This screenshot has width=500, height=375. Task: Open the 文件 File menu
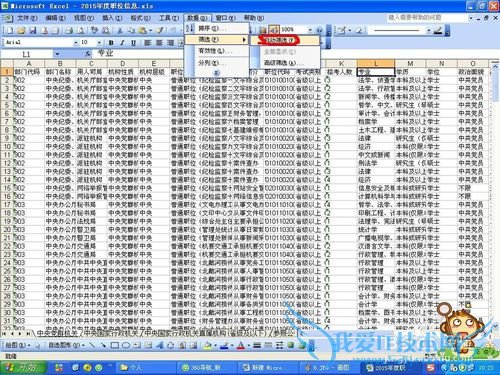(27, 18)
